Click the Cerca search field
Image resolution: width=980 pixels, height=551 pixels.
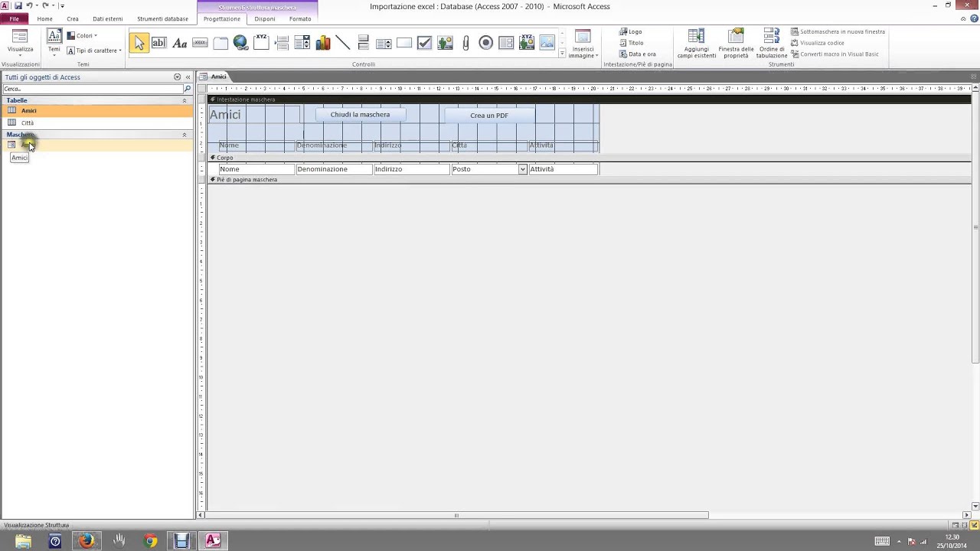[x=93, y=89]
